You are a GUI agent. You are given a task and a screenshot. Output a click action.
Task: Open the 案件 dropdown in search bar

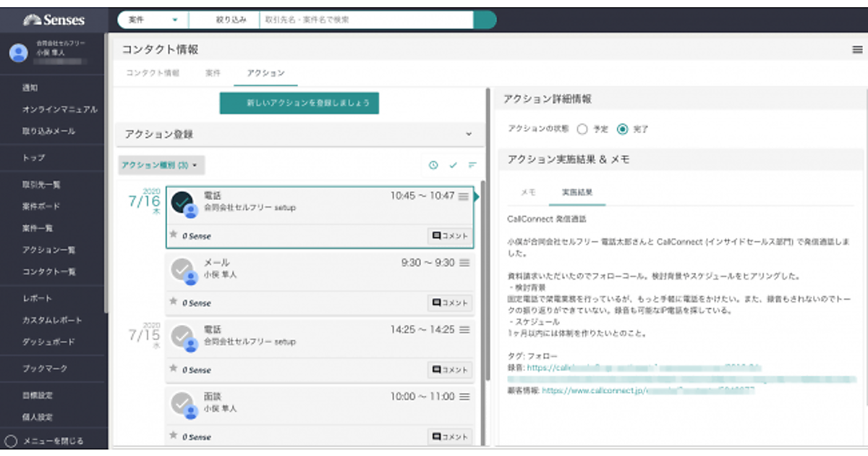(153, 20)
